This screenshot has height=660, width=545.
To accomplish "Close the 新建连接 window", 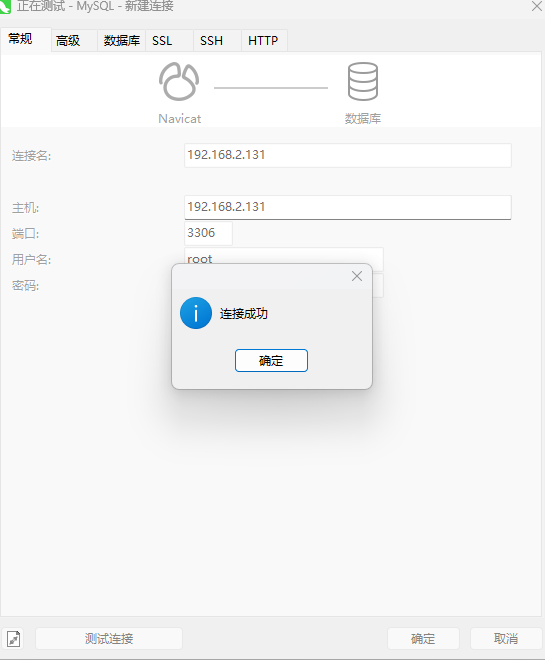I will [x=537, y=6].
